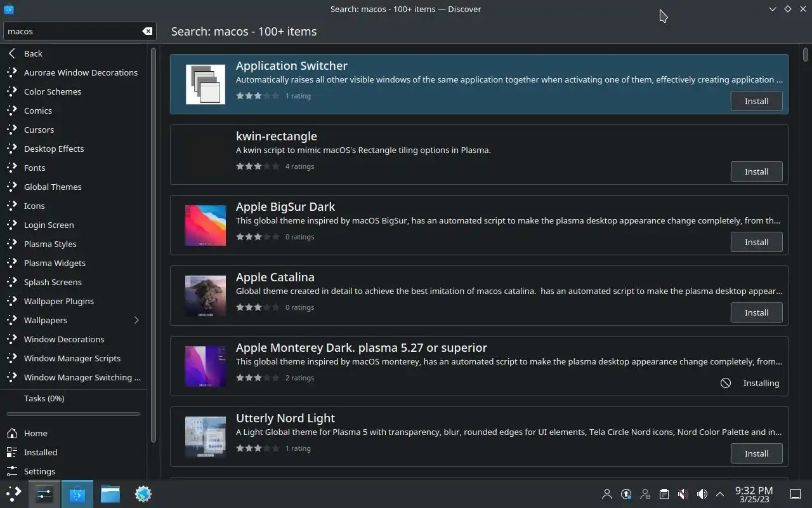Open the kwin-rectangle title
812x508 pixels.
coord(277,136)
